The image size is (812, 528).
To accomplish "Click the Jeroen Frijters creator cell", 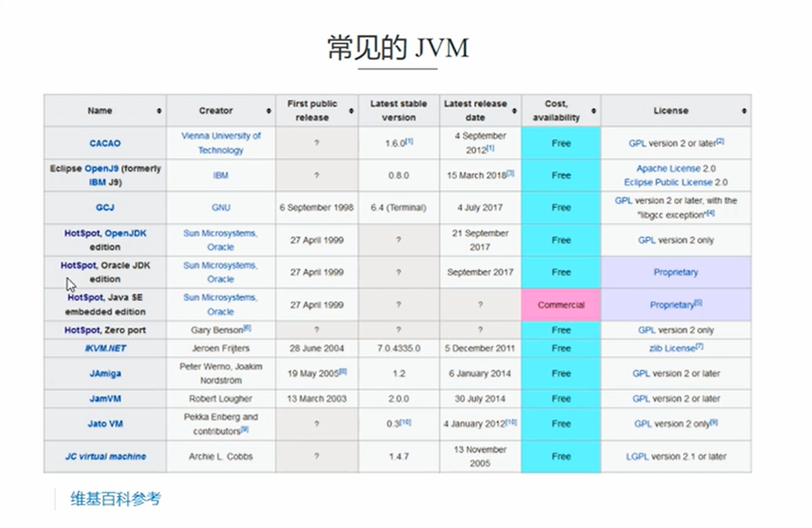I will pyautogui.click(x=221, y=348).
